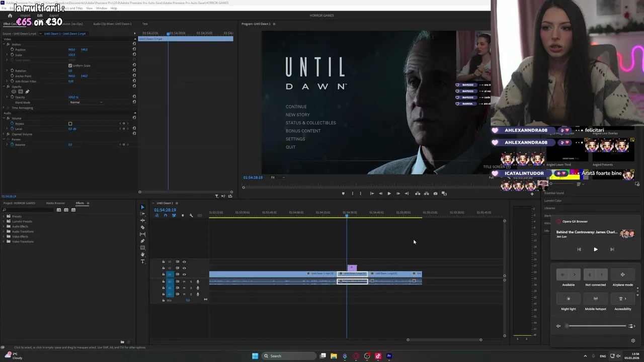Toggle V1 track output eye

coord(184,275)
